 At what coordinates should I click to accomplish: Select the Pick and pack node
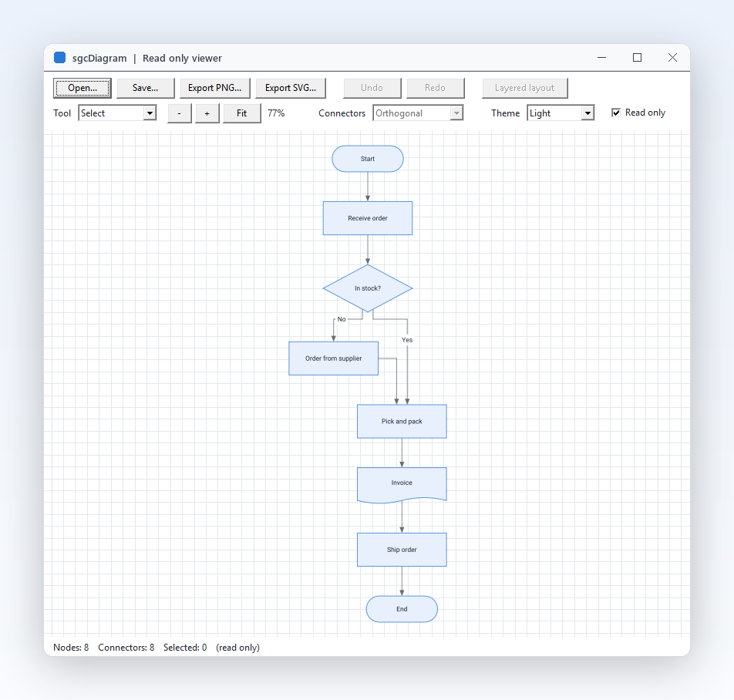click(402, 421)
